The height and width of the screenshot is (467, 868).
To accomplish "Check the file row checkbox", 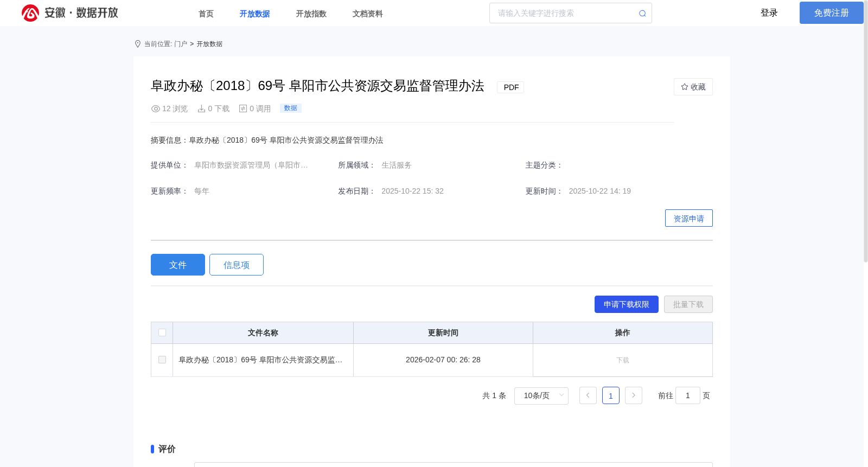I will pos(162,360).
